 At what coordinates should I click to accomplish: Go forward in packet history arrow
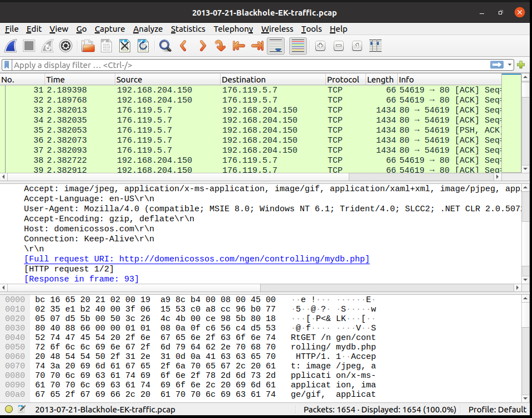tap(202, 46)
